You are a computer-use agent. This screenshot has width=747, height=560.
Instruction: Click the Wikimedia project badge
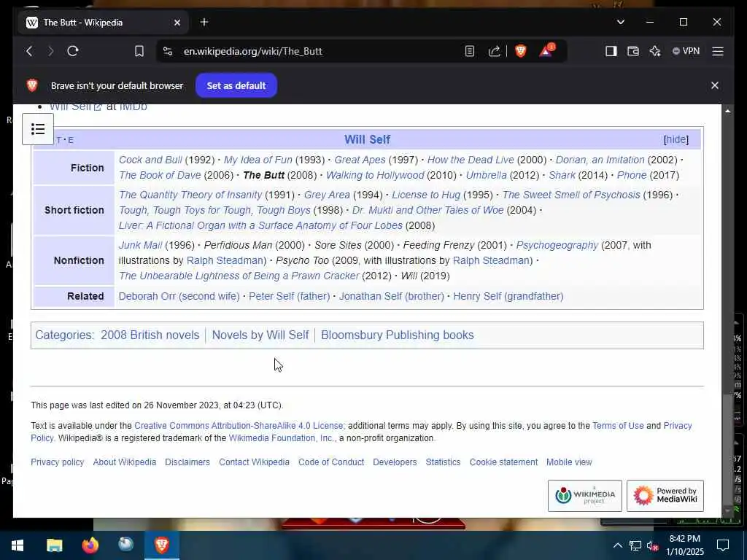(x=584, y=496)
